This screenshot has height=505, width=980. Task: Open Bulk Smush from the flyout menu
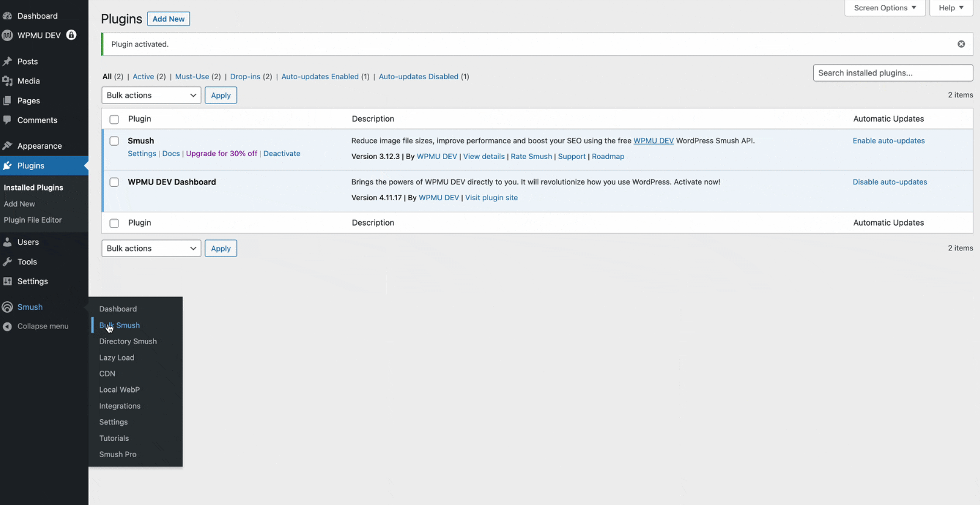(x=120, y=325)
